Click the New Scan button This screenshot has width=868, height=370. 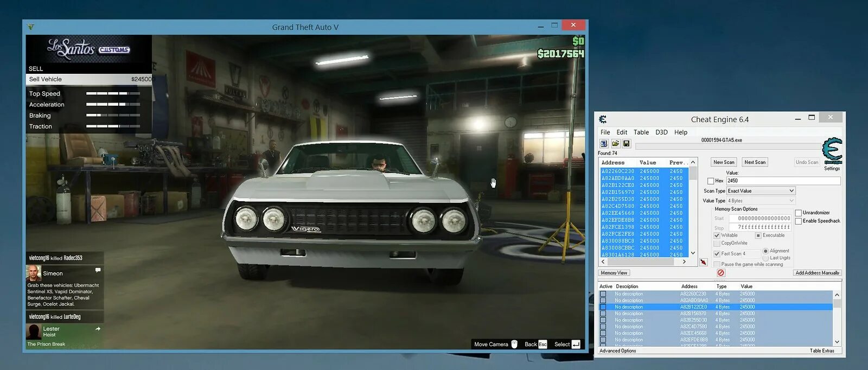click(x=724, y=162)
